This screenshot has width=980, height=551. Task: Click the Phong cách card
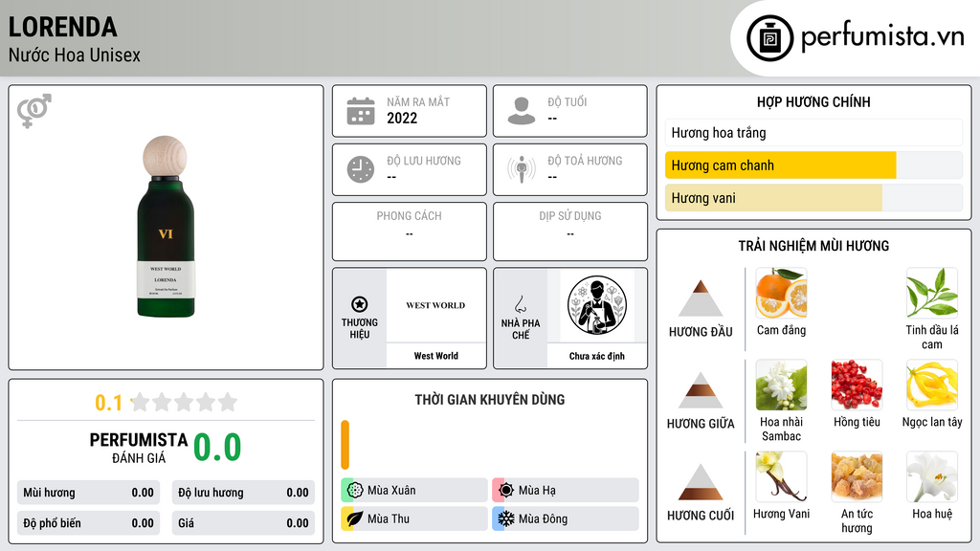(410, 231)
